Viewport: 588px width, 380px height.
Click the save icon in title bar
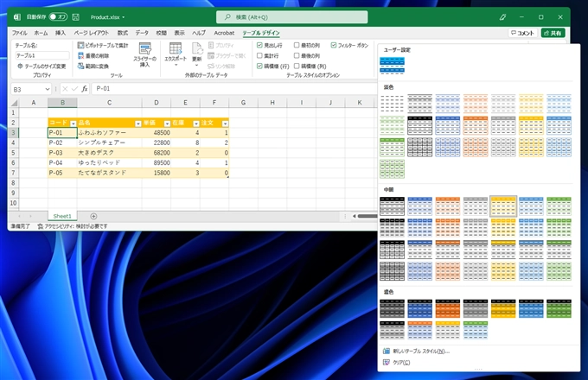click(75, 17)
